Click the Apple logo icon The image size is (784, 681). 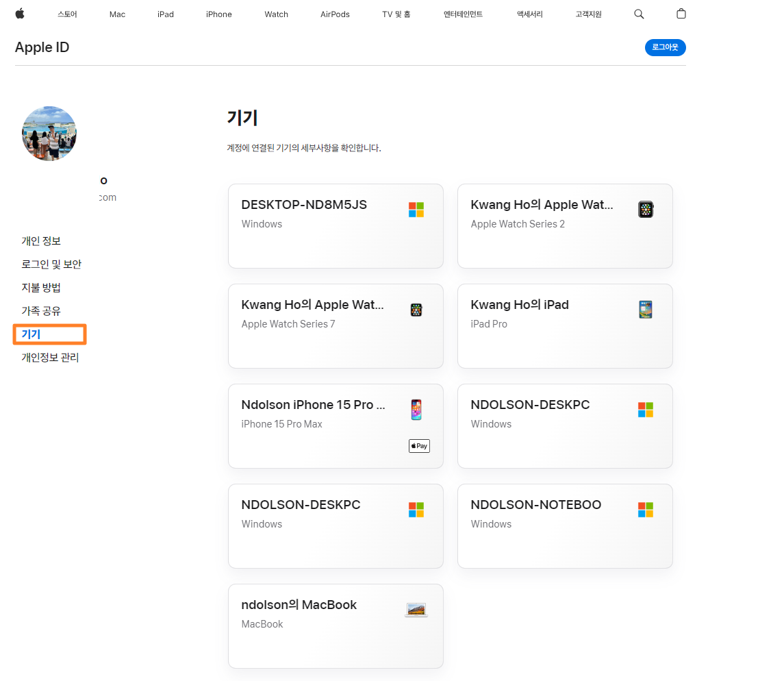[20, 14]
